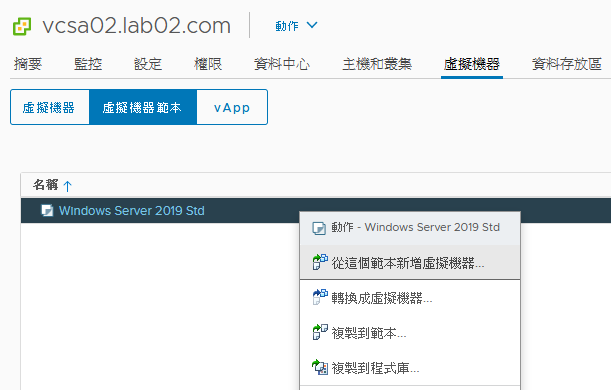The image size is (611, 390).
Task: Select the 虛擬機器 toggle button
Action: 50,107
